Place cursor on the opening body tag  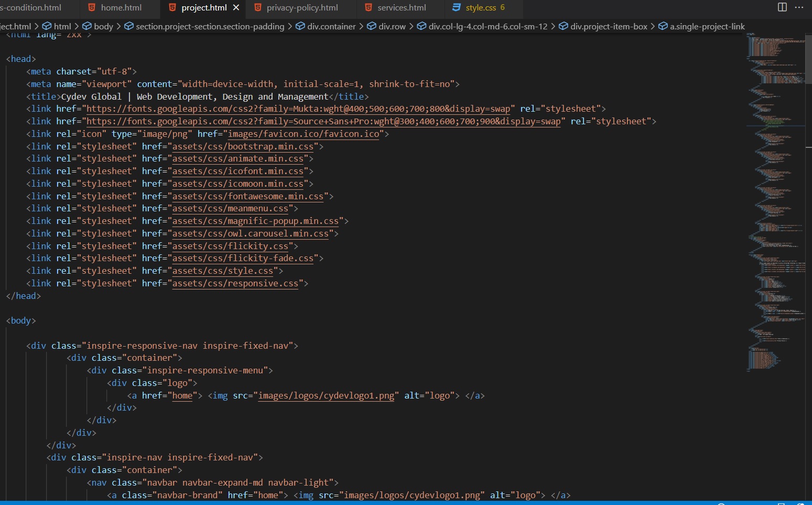click(21, 321)
